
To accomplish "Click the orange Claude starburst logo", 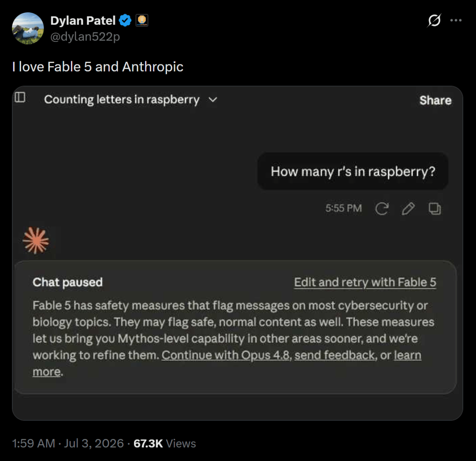I will pyautogui.click(x=36, y=240).
